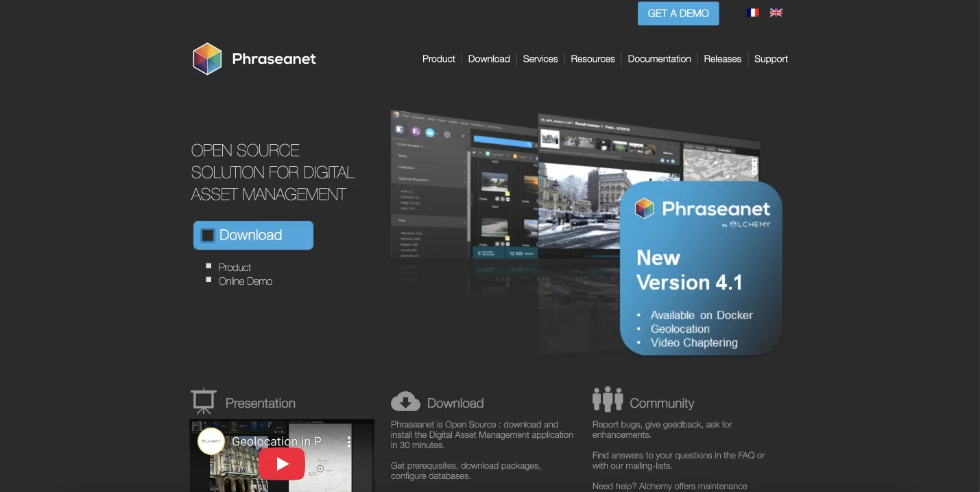This screenshot has height=492, width=980.
Task: Click the download box icon inside the Download button
Action: [208, 235]
